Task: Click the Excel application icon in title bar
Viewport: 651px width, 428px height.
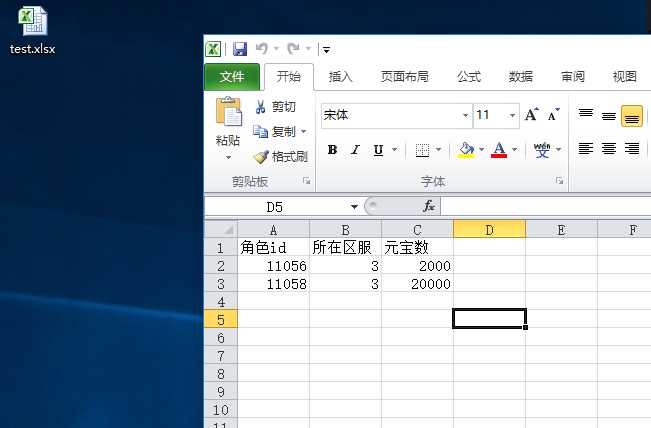Action: [x=213, y=49]
